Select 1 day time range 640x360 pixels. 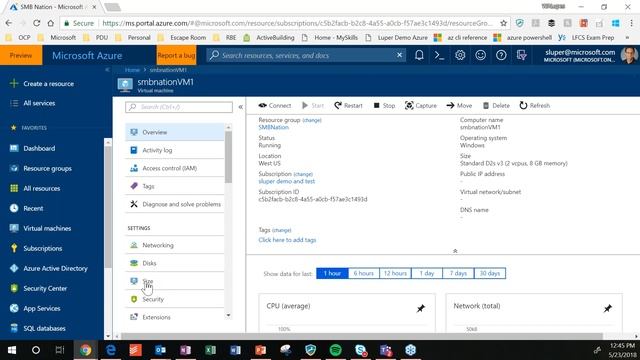[427, 273]
